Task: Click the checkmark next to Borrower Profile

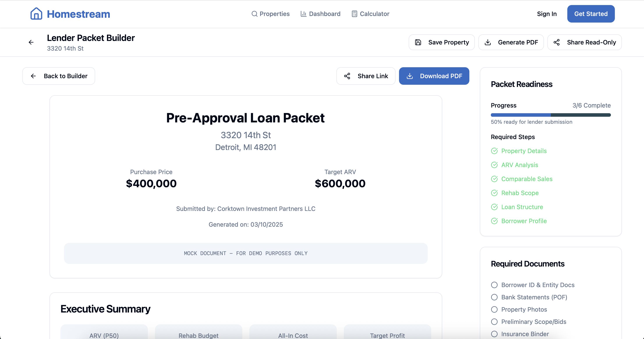Action: pos(495,221)
